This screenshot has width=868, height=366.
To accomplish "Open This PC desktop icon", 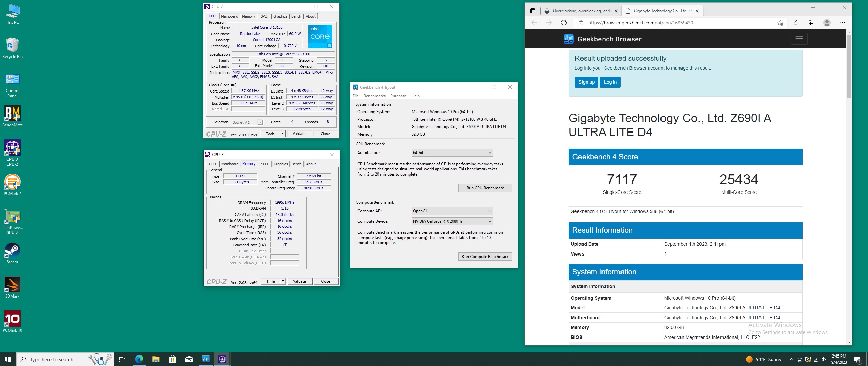I will tap(13, 14).
